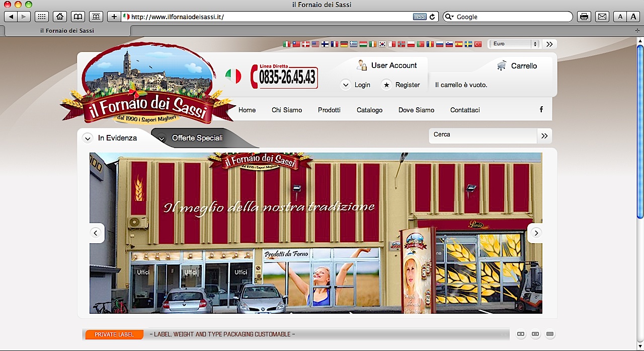Choose the German flag language
This screenshot has width=644, height=351.
tap(344, 44)
